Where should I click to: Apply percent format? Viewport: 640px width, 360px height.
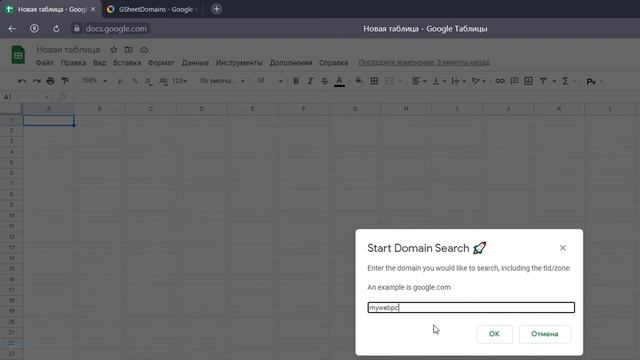click(135, 81)
